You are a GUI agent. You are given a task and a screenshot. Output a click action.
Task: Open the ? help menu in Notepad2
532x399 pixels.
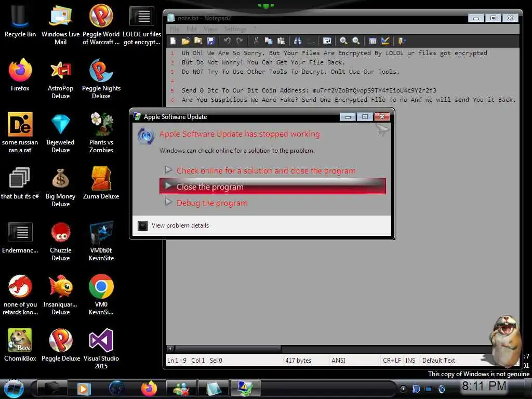(255, 29)
